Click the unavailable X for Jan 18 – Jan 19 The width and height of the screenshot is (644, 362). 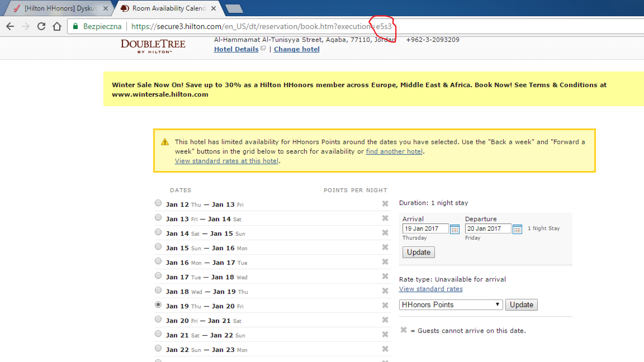(x=385, y=291)
